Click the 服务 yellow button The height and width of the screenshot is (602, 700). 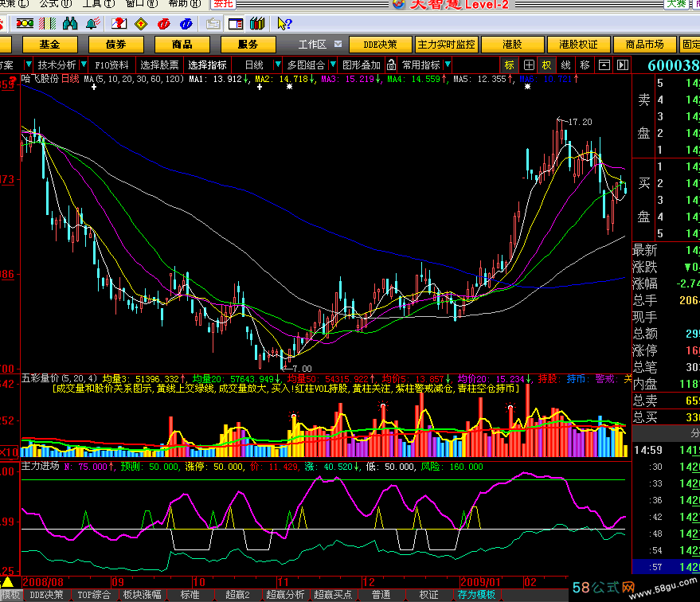point(248,44)
